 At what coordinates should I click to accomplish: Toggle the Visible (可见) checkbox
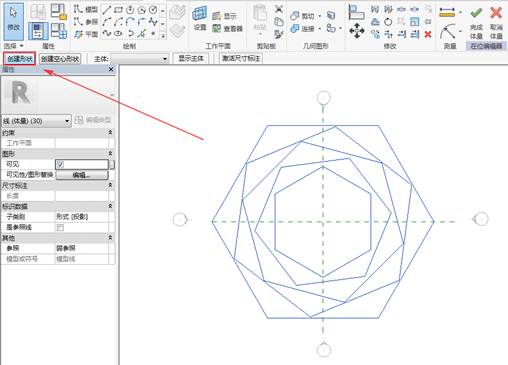(60, 164)
